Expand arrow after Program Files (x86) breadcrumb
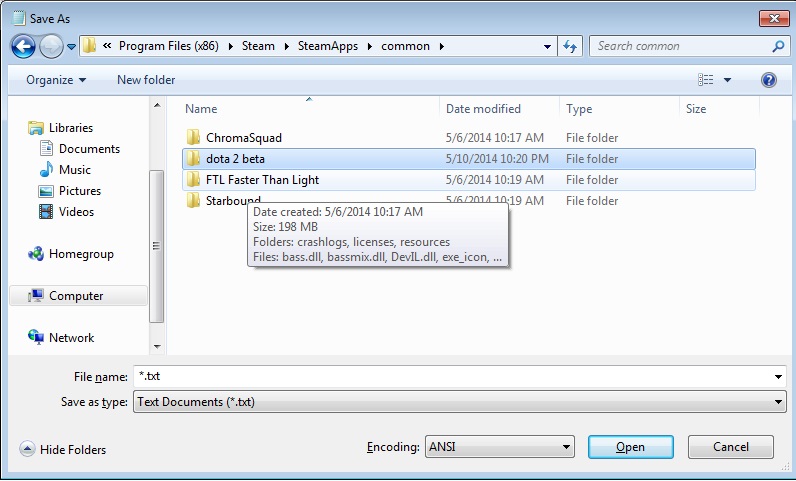 (230, 47)
